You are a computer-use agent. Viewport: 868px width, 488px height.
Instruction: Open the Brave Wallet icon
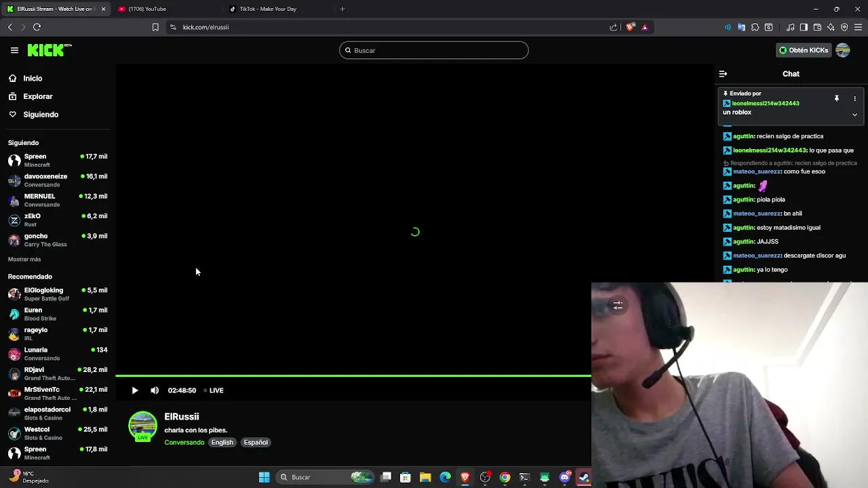[x=817, y=27]
